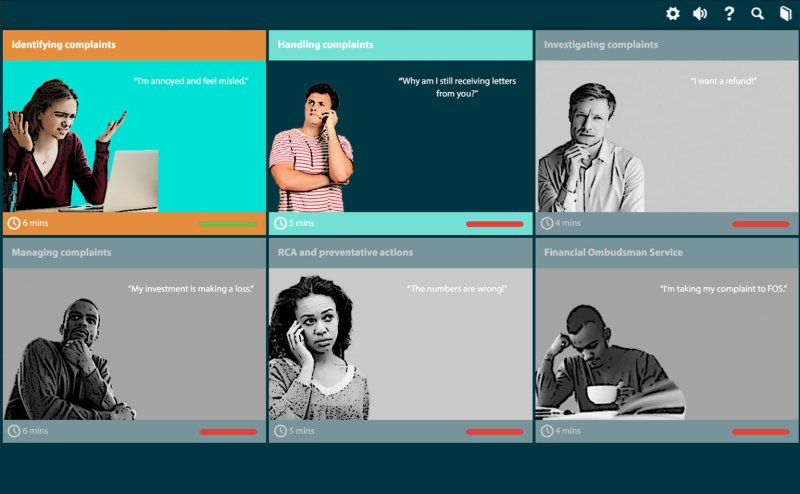
Task: Click the red progress bar on Handling complaints
Action: click(x=494, y=224)
